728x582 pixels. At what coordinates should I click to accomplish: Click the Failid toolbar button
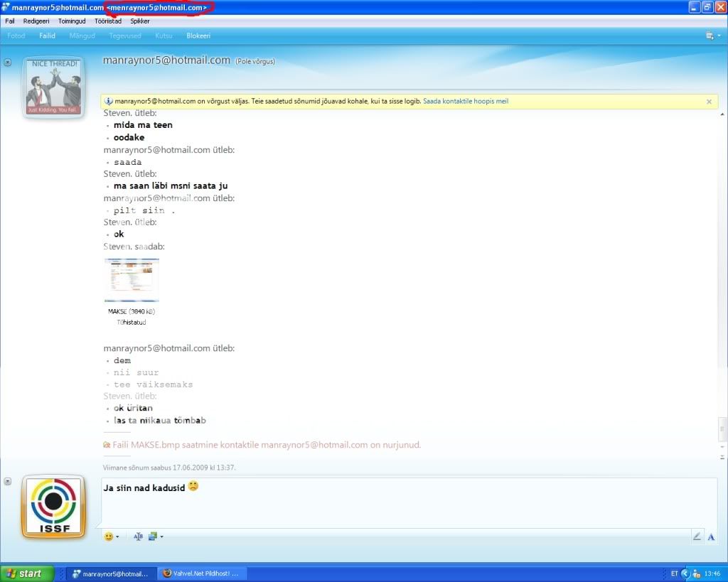(48, 36)
